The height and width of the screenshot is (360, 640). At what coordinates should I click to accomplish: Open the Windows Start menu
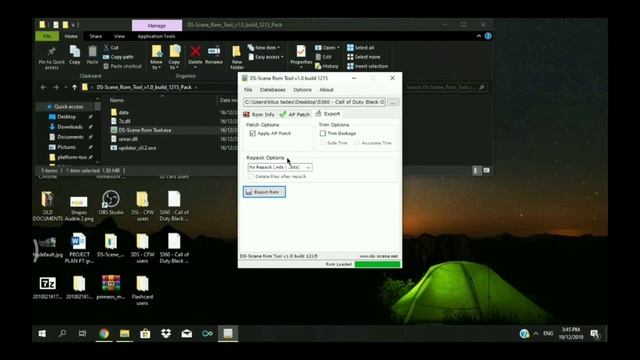pyautogui.click(x=42, y=334)
